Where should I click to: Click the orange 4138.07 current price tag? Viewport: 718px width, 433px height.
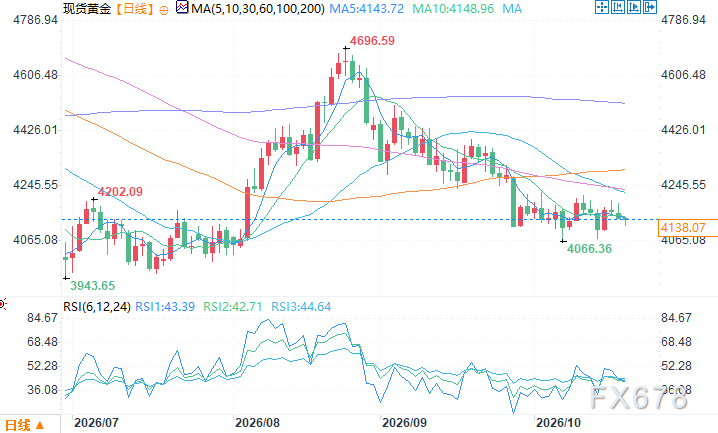coord(687,227)
